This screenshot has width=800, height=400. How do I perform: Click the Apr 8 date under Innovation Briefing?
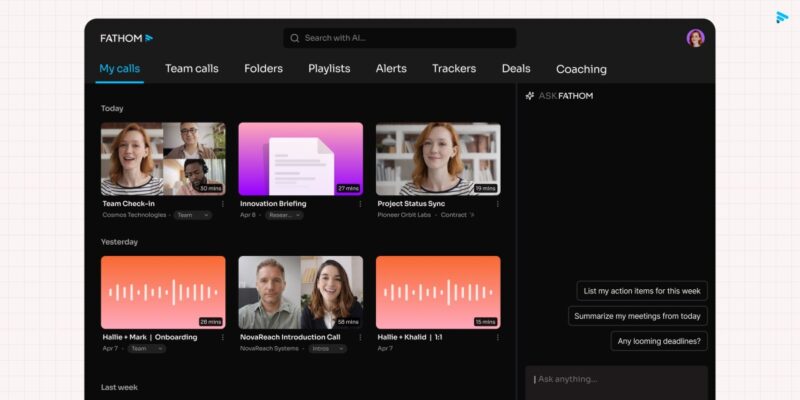tap(247, 215)
